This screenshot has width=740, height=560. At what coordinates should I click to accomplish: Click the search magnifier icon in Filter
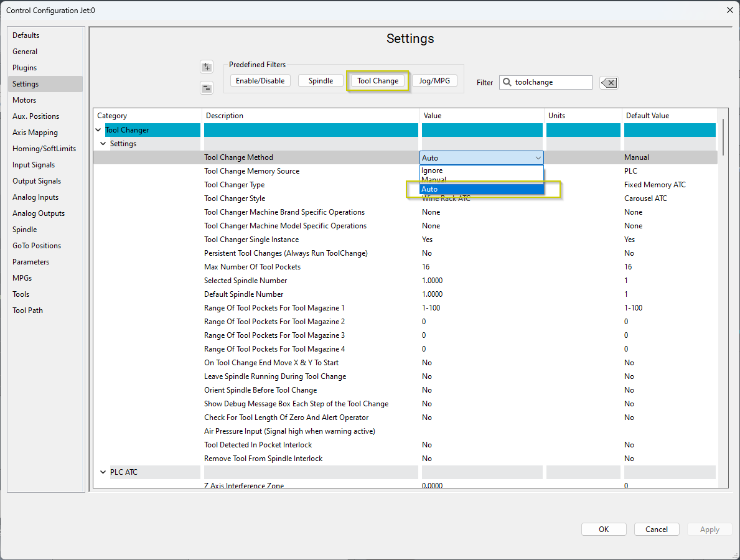[x=507, y=82]
